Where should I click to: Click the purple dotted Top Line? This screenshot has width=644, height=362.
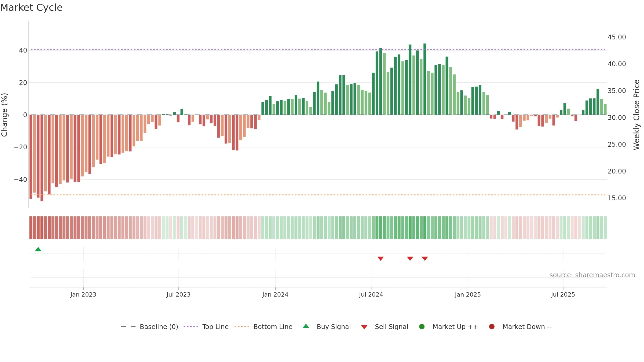(x=318, y=49)
